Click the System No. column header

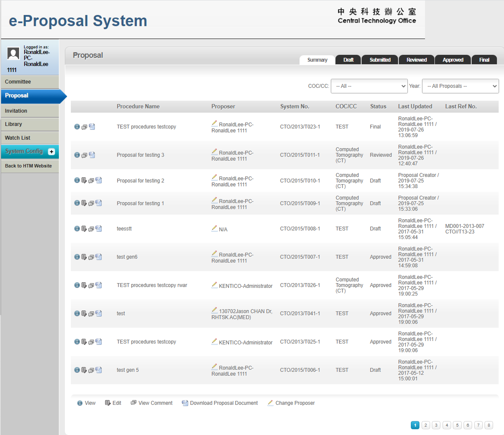295,106
